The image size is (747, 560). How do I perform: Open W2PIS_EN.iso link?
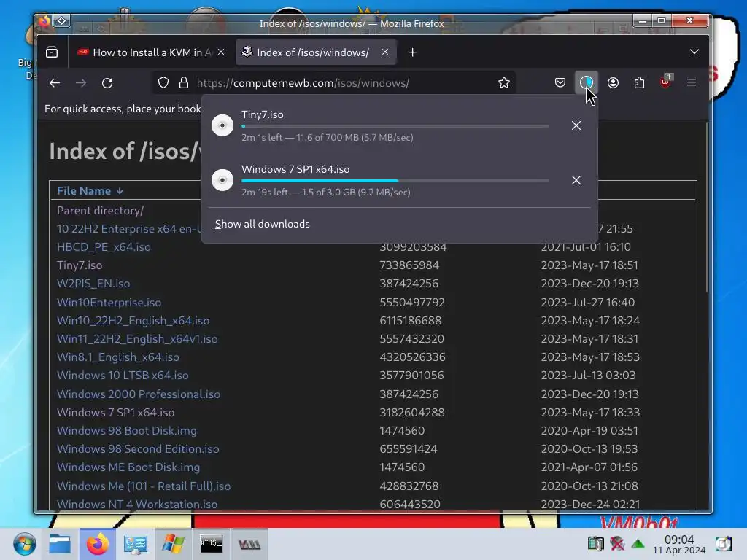[93, 284]
